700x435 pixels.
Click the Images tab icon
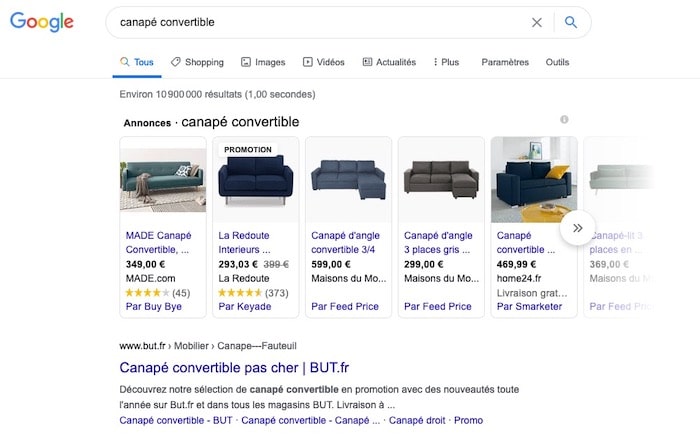pyautogui.click(x=246, y=62)
